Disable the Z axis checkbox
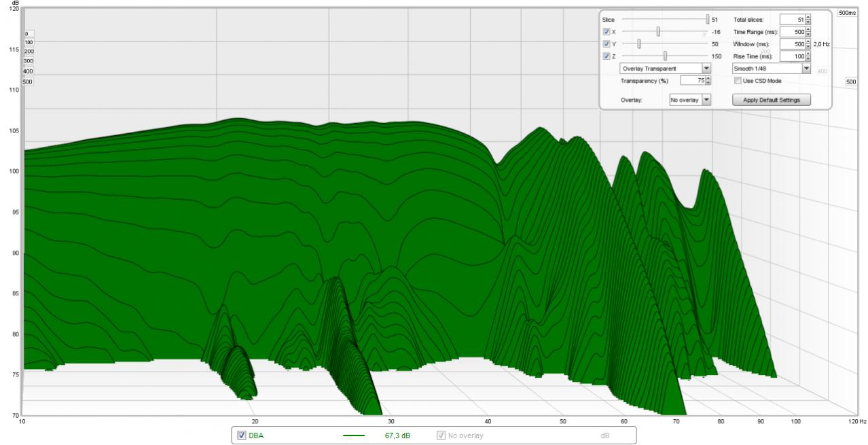The image size is (868, 445). 607,56
